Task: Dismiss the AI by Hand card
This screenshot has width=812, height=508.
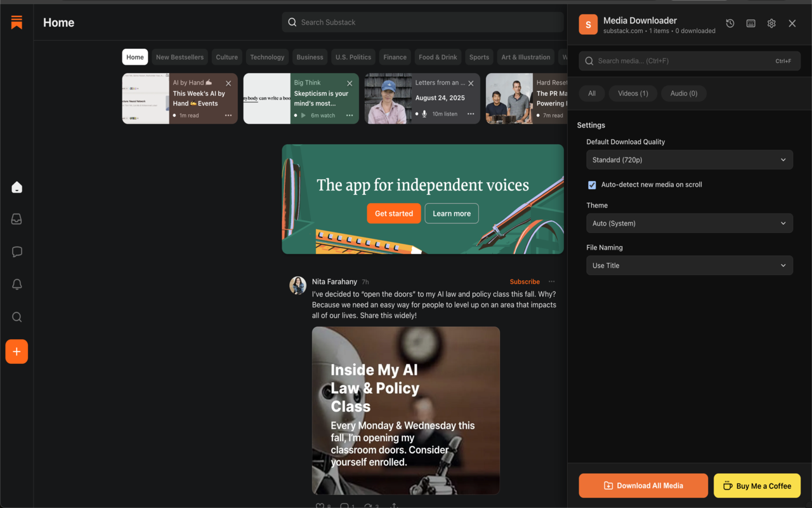Action: [x=228, y=83]
